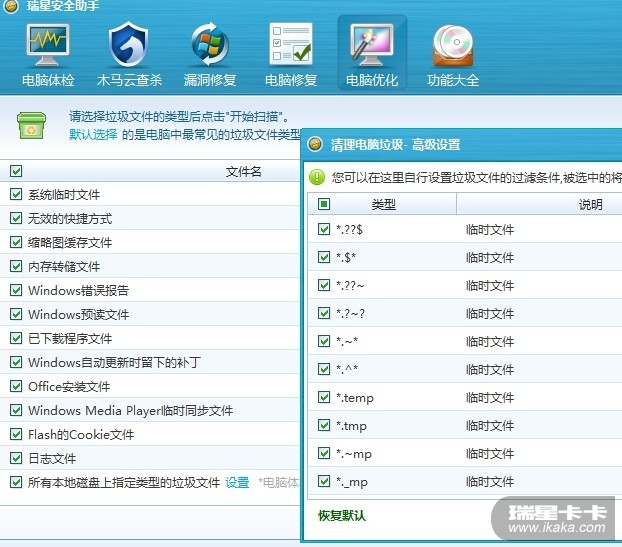Switch to 电脑体检 tab label

(48, 80)
